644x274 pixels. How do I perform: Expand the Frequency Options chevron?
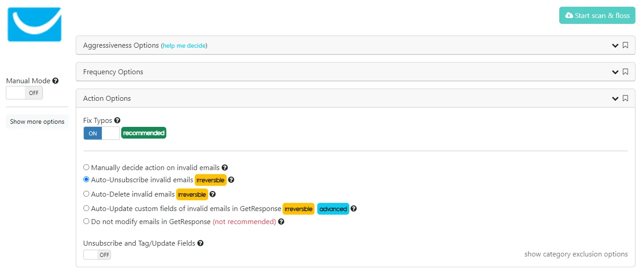click(x=615, y=72)
